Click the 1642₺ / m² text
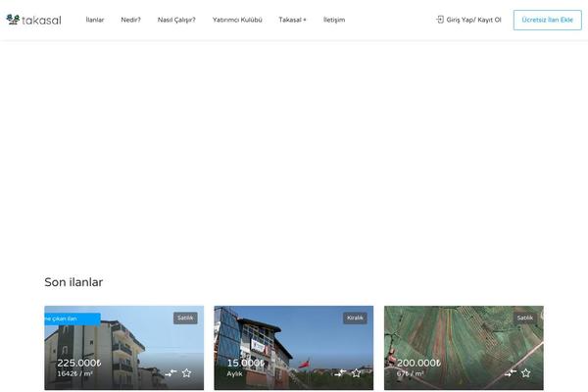 (x=74, y=374)
